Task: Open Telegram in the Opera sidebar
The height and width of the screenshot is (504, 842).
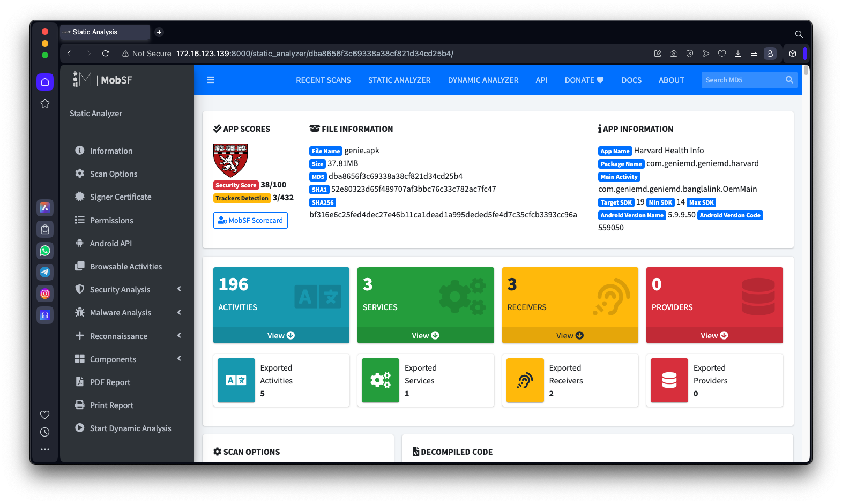Action: coord(45,272)
